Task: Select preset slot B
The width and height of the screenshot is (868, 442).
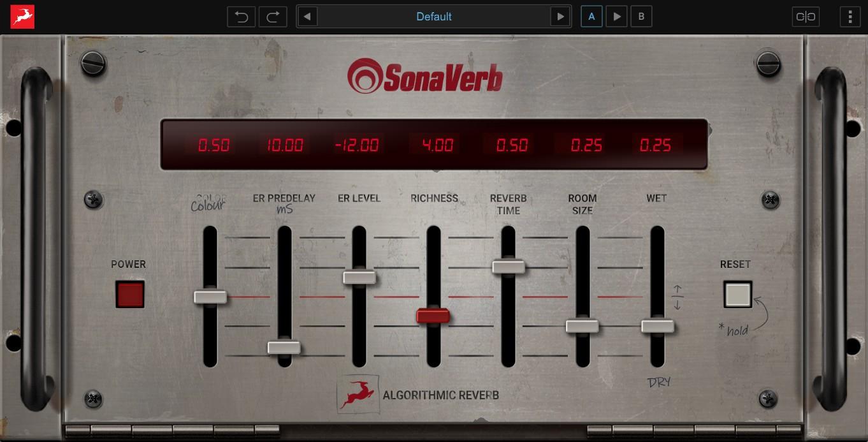Action: [641, 17]
